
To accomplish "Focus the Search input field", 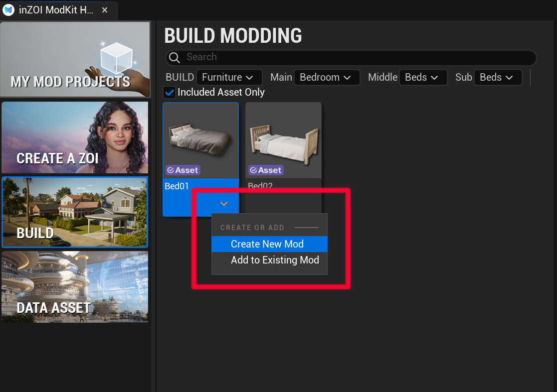I will click(351, 58).
